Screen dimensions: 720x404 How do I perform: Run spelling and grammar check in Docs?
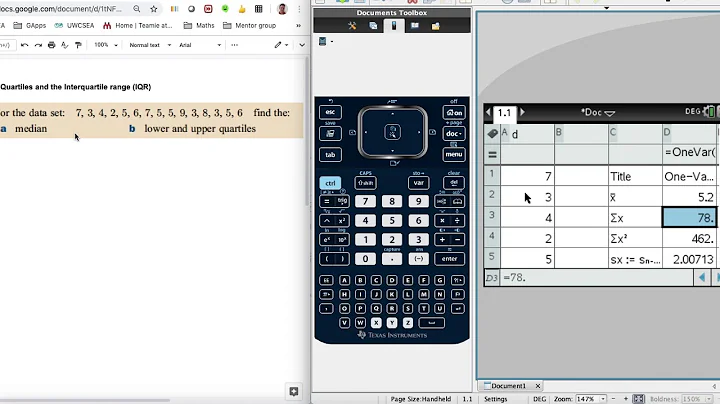click(x=65, y=45)
